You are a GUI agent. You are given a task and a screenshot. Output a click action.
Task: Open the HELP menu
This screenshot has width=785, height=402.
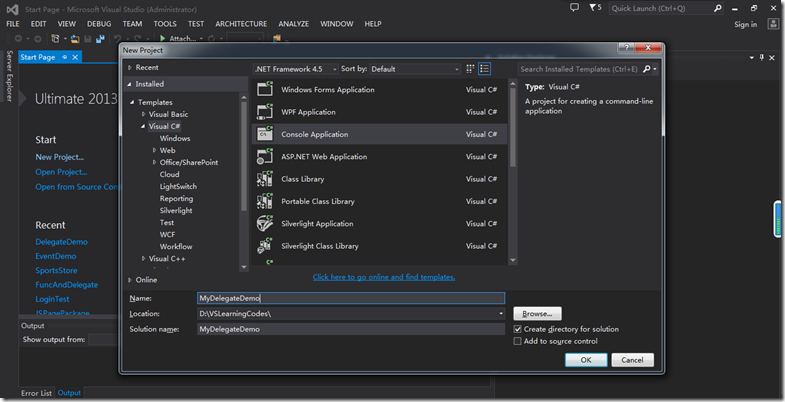(373, 24)
